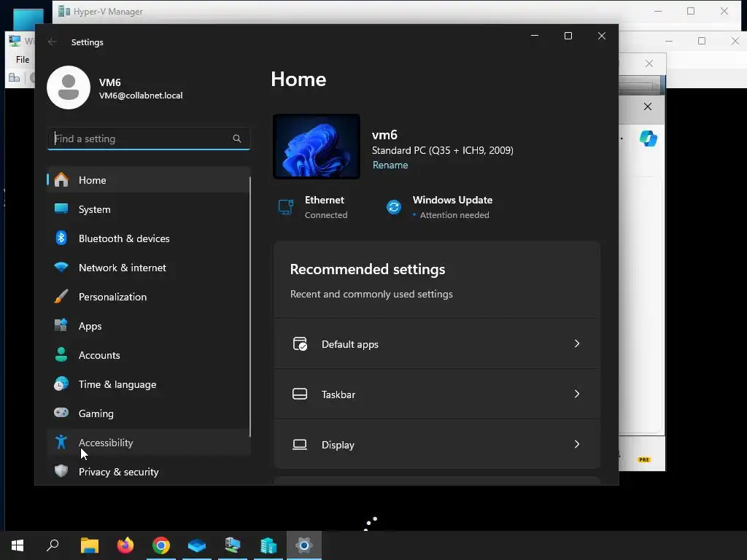Image resolution: width=747 pixels, height=560 pixels.
Task: Click the Accounts person icon
Action: pos(61,355)
